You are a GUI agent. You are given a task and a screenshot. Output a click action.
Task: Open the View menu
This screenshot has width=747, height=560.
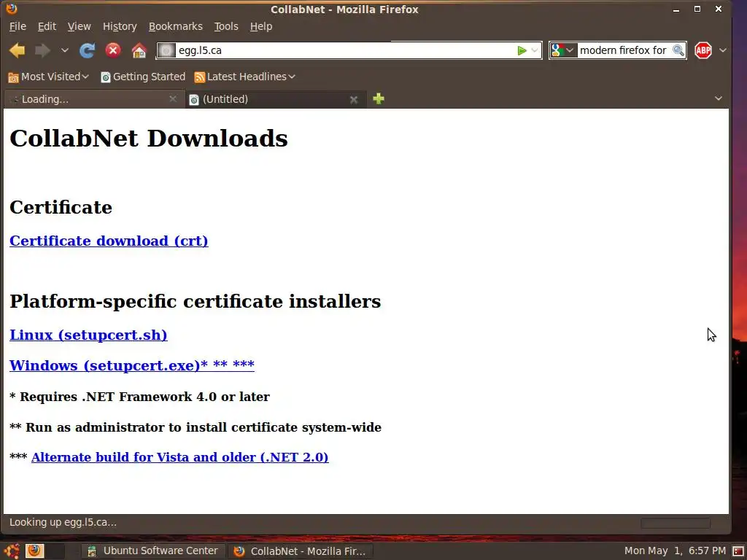point(79,26)
